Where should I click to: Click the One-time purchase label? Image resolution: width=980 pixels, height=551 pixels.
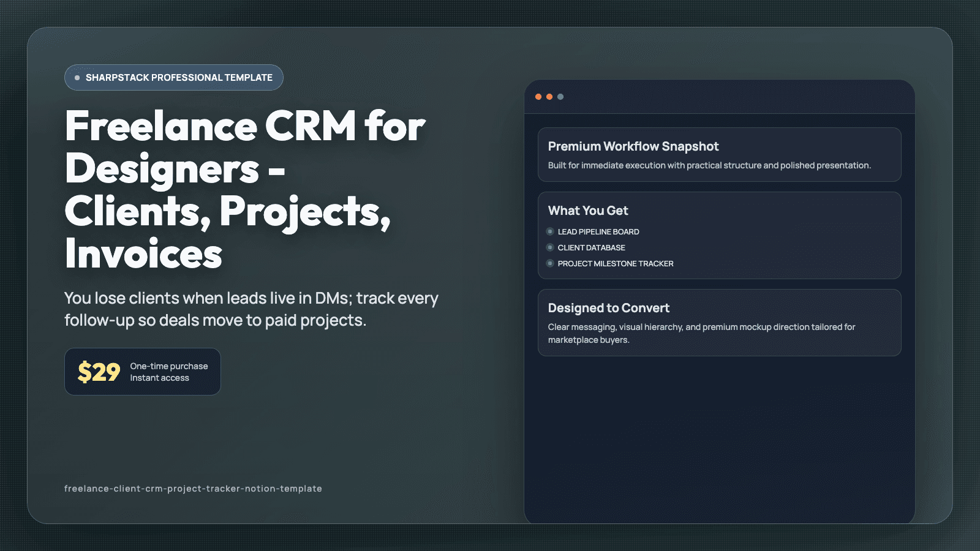pyautogui.click(x=168, y=365)
